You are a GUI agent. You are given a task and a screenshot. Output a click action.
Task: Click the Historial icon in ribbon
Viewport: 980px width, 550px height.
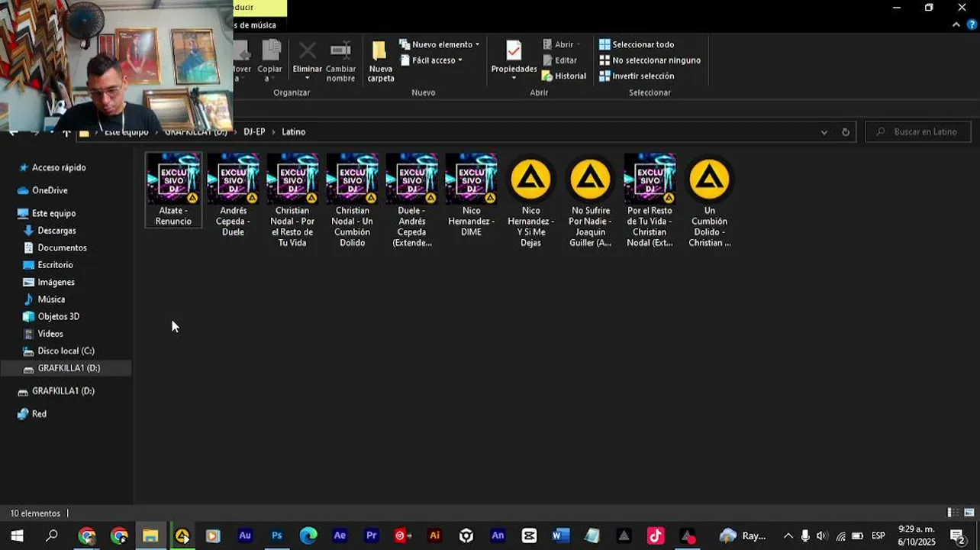(x=547, y=76)
